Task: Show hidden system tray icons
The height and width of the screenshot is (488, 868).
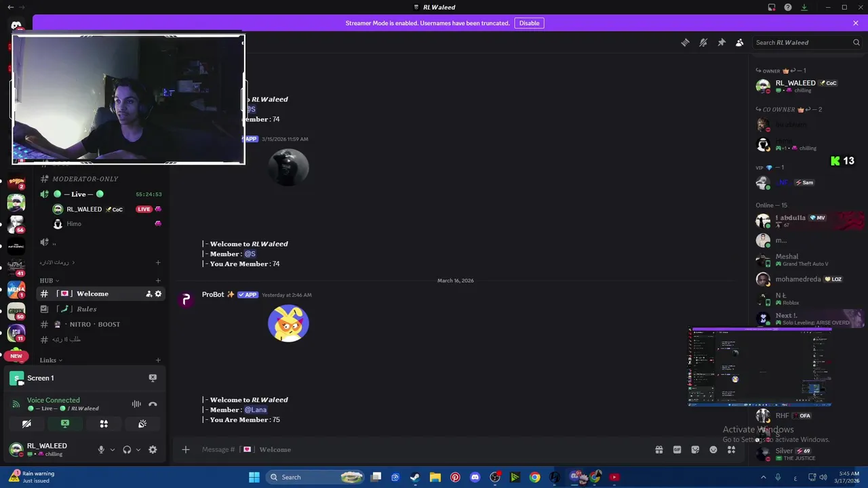Action: click(x=763, y=477)
